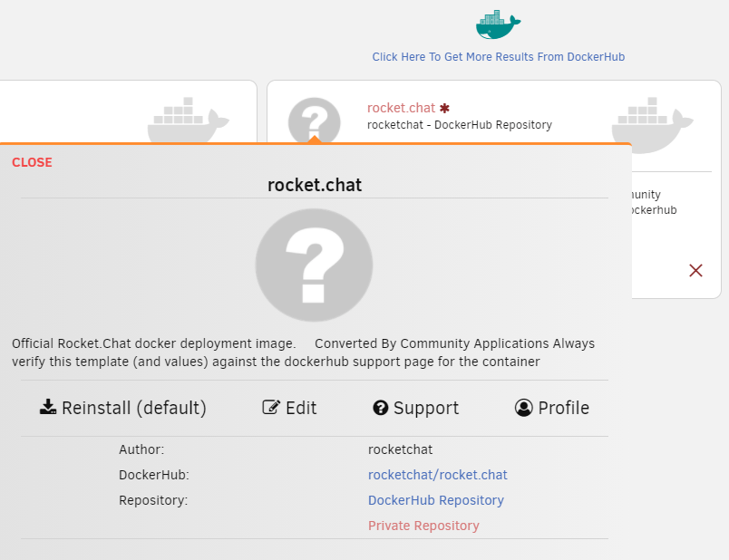The image size is (729, 560).
Task: Click the red rocket.chat card title
Action: (401, 108)
